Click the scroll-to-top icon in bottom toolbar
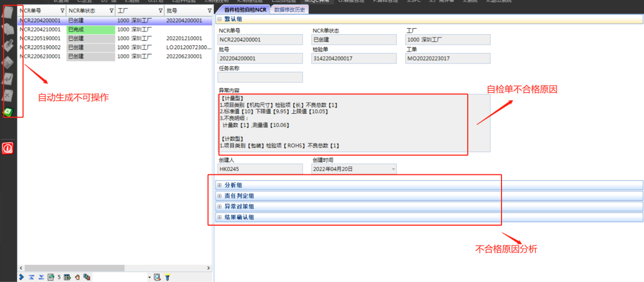Viewport: 644px width, 282px height. tap(31, 277)
